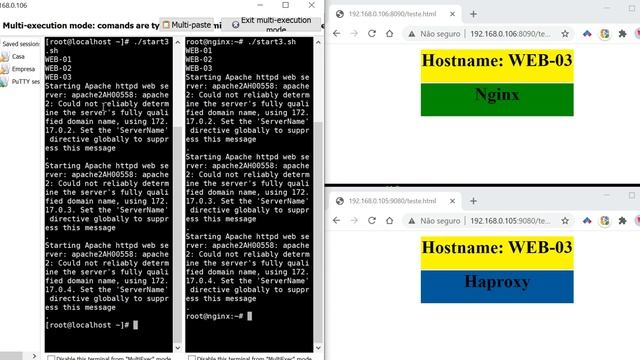Click home icon in bottom browser
This screenshot has height=360, width=640.
(389, 220)
